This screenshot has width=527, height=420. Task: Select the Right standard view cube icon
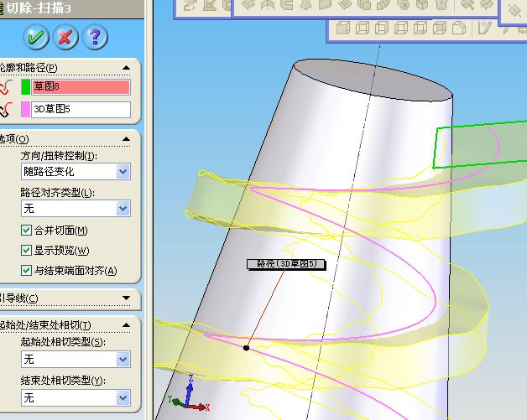click(400, 28)
